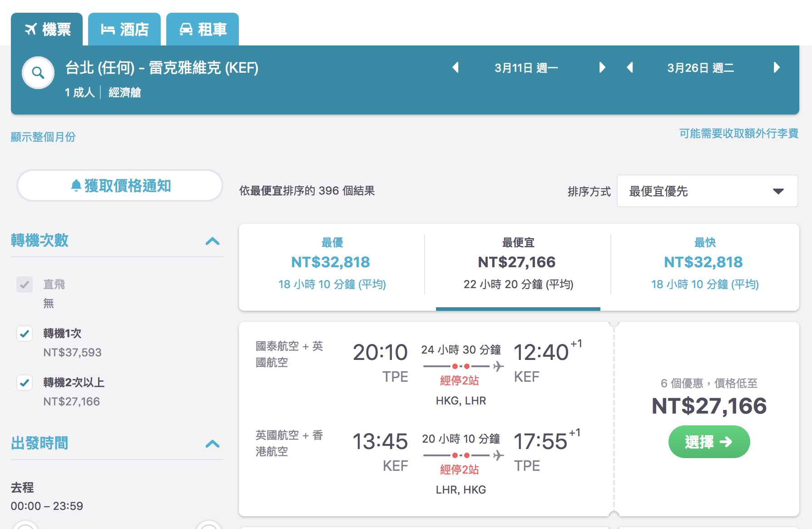Viewport: 812px width, 529px height.
Task: Click the return departure time 13:45
Action: (x=380, y=441)
